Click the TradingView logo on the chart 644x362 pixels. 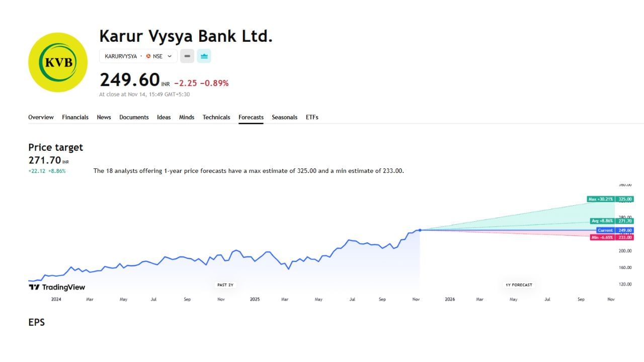(55, 287)
